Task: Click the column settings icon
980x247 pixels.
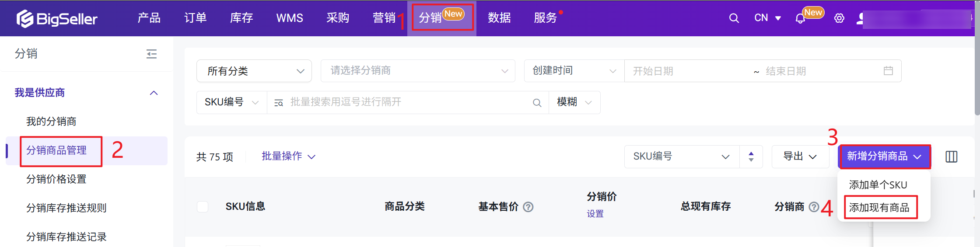Action: pyautogui.click(x=951, y=157)
